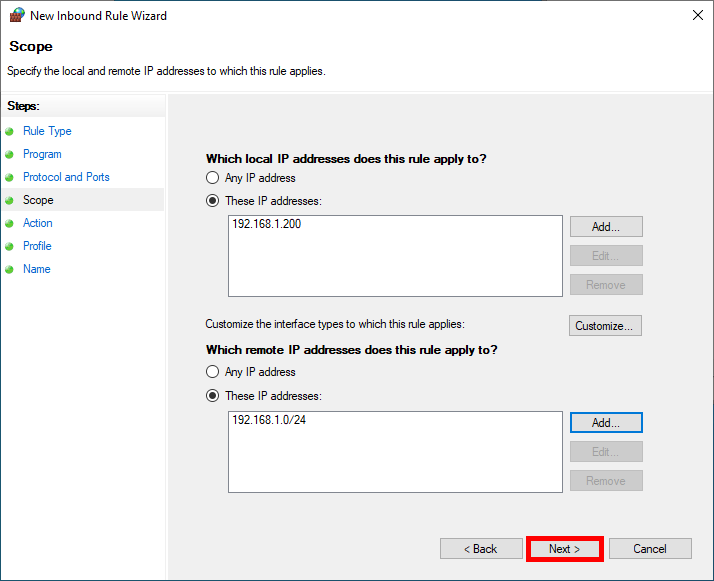The image size is (714, 581).
Task: Select the Action step in sidebar
Action: point(38,223)
